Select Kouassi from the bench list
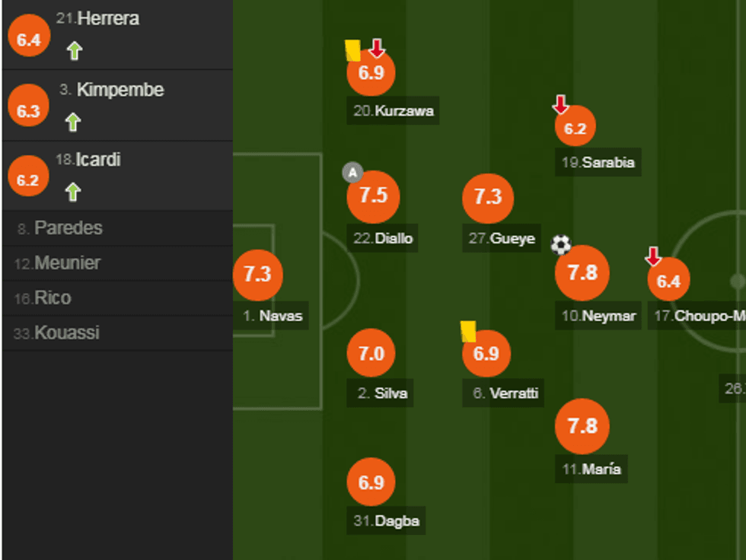This screenshot has width=746, height=560. [66, 333]
